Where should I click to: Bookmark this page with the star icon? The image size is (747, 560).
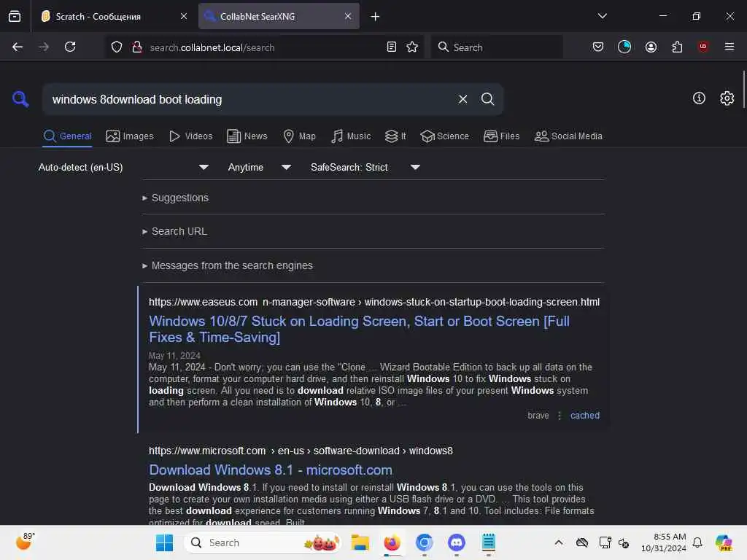click(x=412, y=47)
